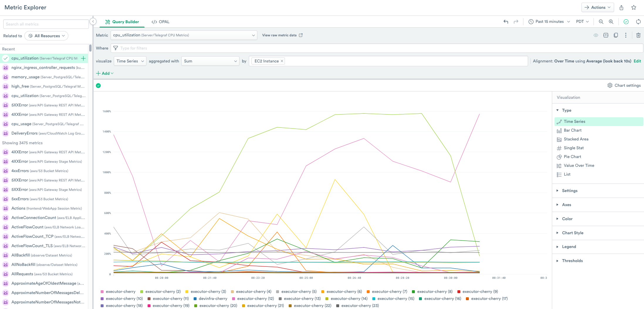This screenshot has width=644, height=309.
Task: Click the undo arrow icon
Action: coord(506,22)
